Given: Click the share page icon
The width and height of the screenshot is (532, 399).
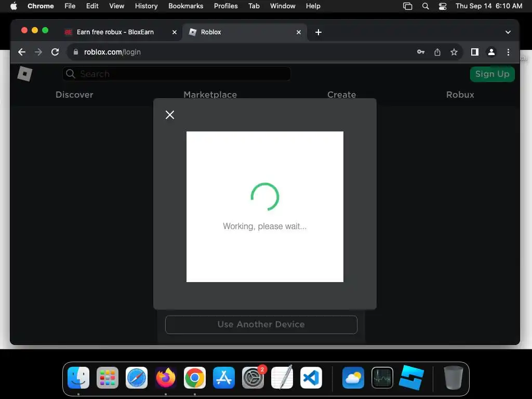Looking at the screenshot, I should tap(437, 52).
